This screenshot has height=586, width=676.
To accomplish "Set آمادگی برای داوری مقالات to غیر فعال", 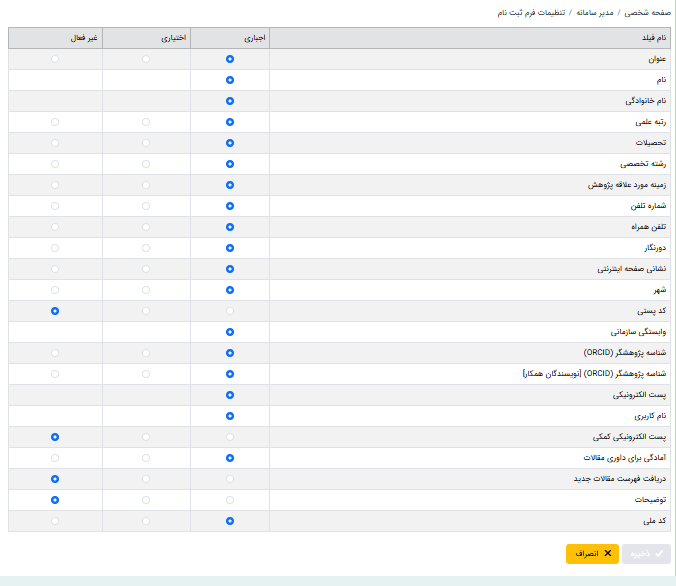I will tap(55, 458).
